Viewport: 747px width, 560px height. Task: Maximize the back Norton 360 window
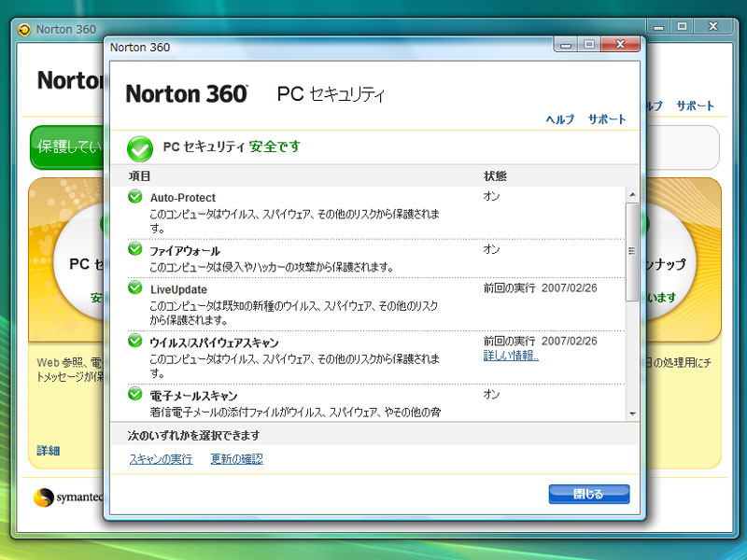pos(683,27)
